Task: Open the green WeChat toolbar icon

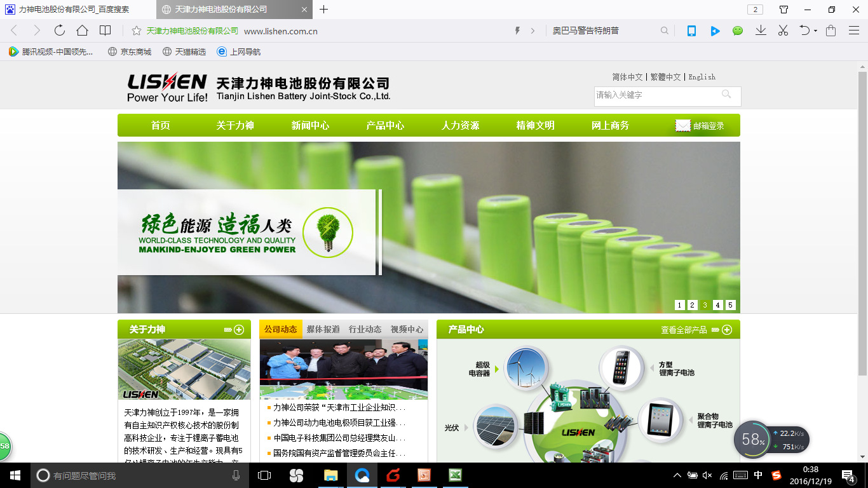Action: pos(738,30)
